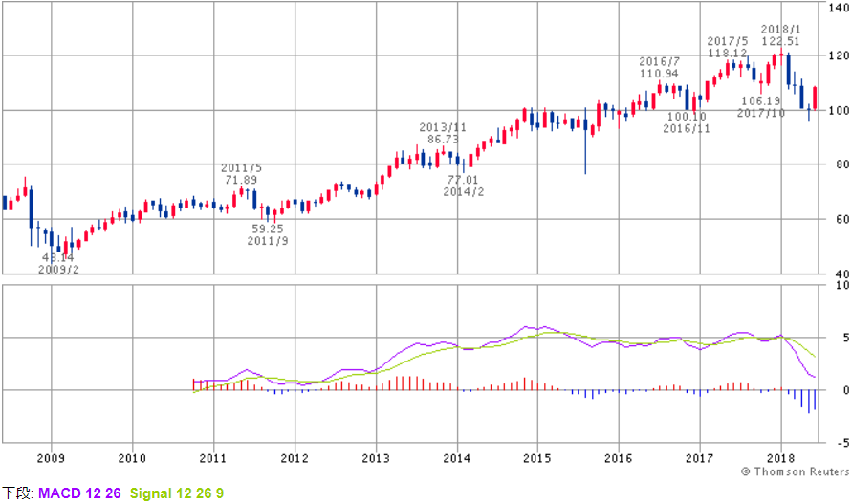Image resolution: width=852 pixels, height=504 pixels.
Task: Click the 2011 year axis label
Action: 213,458
